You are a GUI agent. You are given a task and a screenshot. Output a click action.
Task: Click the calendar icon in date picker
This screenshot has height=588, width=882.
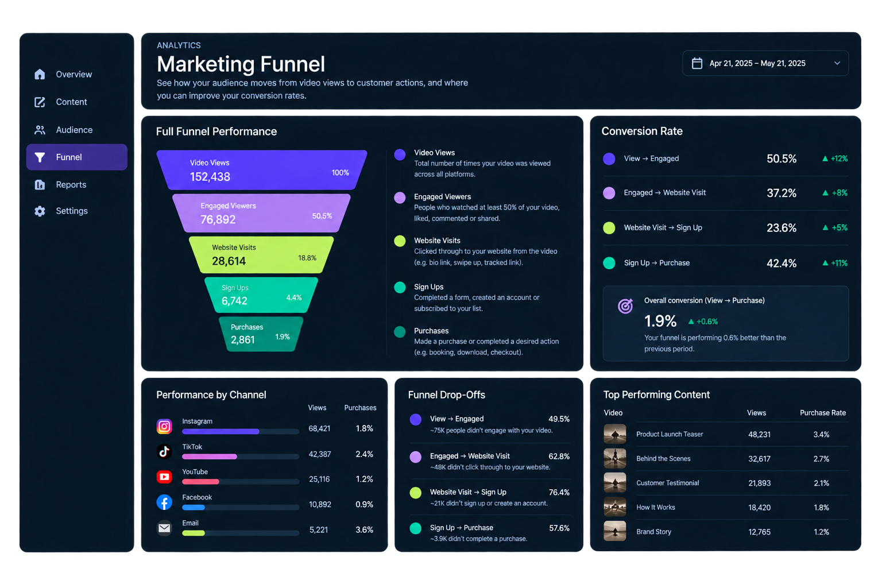click(x=697, y=63)
